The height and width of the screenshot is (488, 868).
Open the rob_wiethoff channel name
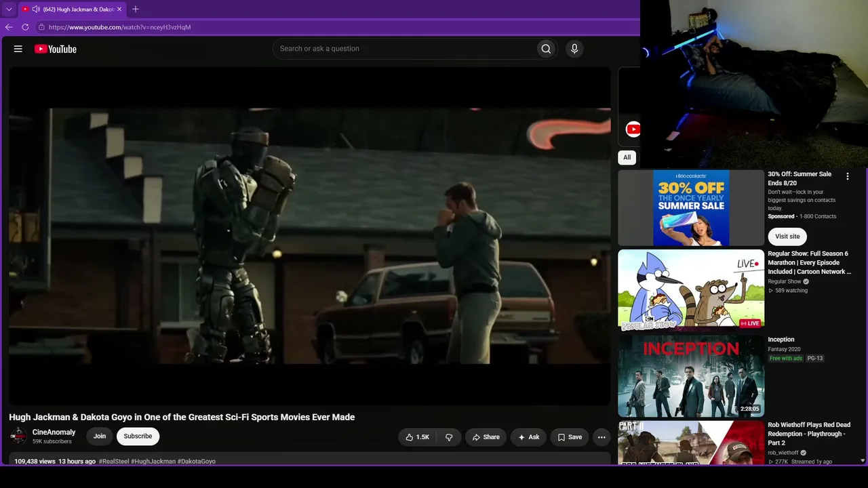(x=783, y=453)
